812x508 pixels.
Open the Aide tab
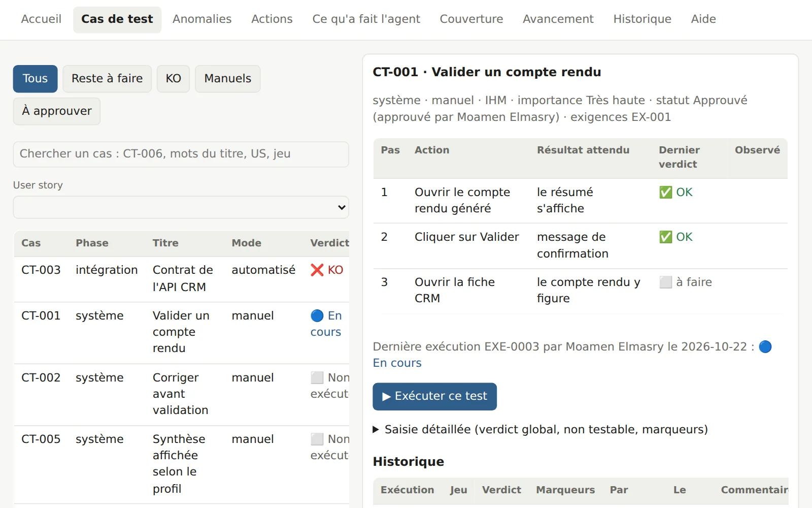703,19
